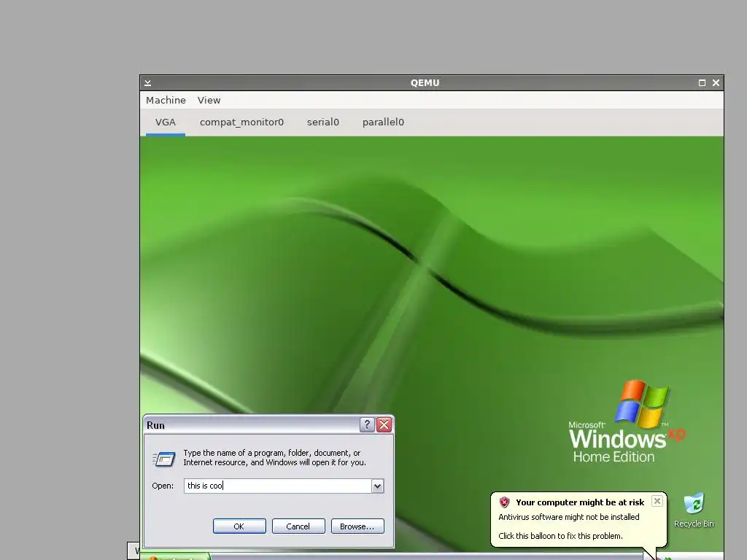747x560 pixels.
Task: Click into the Open text field
Action: coord(278,486)
